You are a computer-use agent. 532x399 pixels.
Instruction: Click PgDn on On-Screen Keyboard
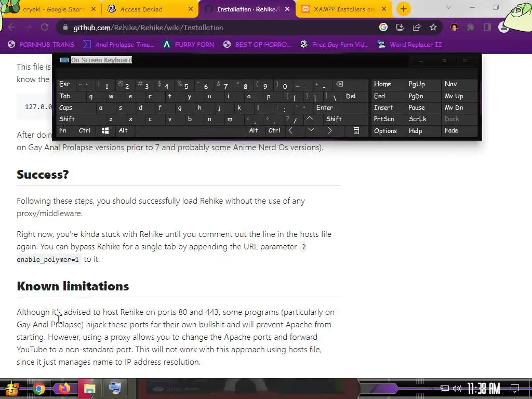[423, 96]
